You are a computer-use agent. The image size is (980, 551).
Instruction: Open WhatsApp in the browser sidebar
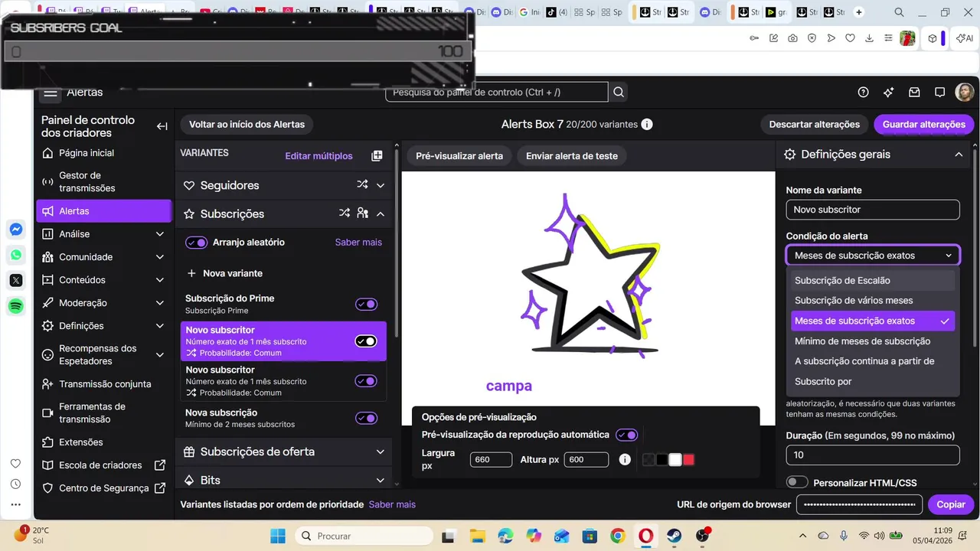(x=16, y=255)
